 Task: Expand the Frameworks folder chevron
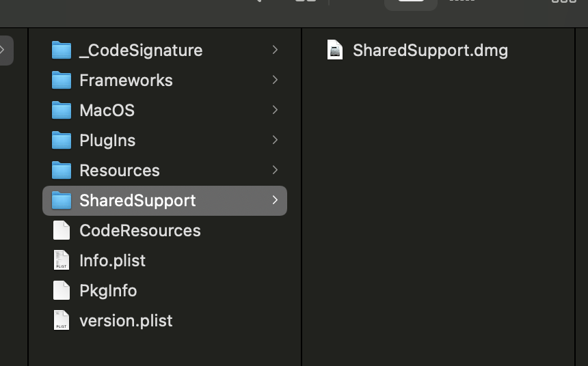point(275,80)
